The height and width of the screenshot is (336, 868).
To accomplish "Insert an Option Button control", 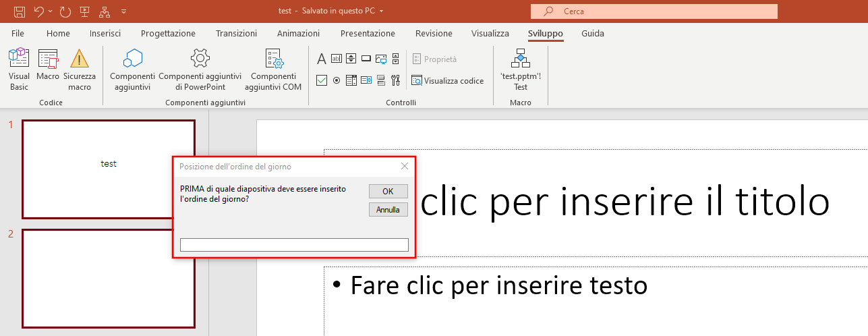I will click(x=337, y=80).
